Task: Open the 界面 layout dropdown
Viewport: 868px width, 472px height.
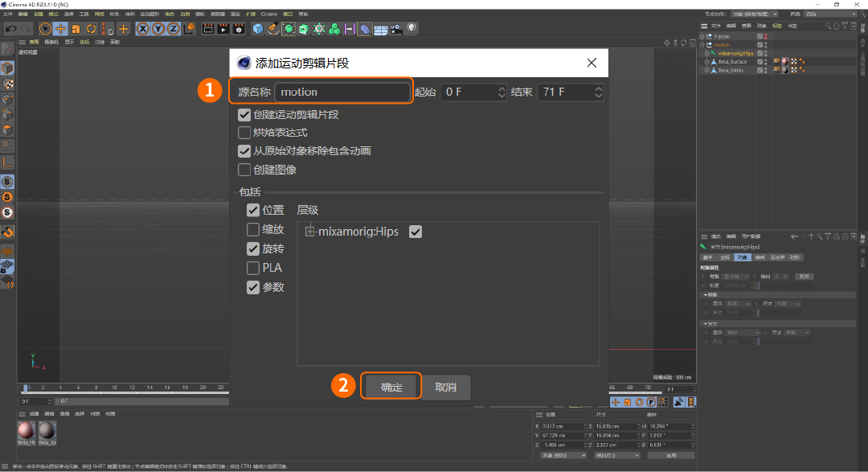Action: tap(830, 14)
